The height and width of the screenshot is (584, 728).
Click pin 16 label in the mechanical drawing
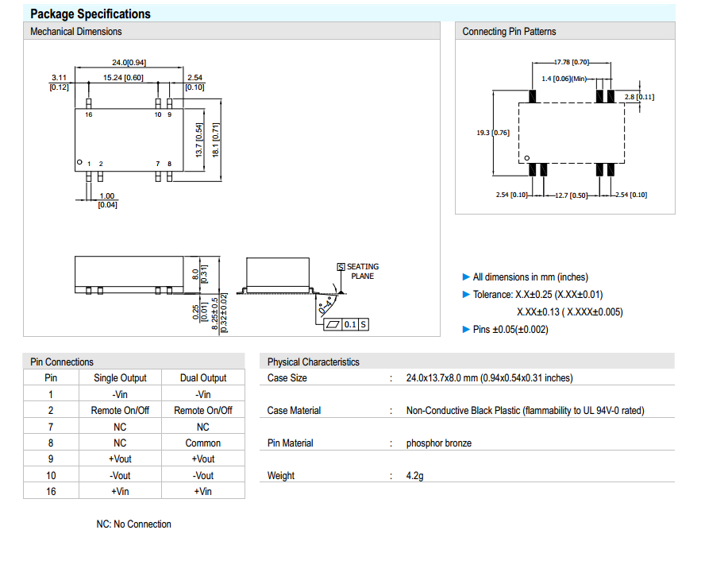[88, 115]
